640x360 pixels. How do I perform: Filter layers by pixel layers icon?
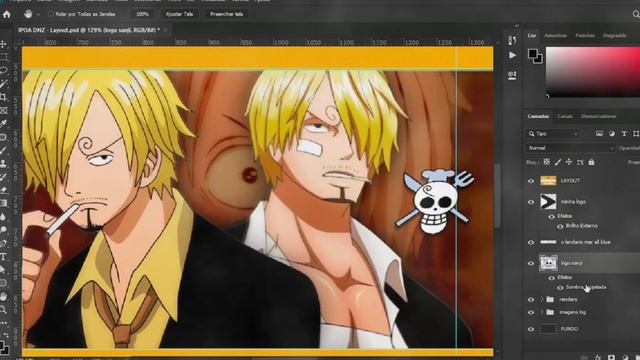[x=599, y=133]
